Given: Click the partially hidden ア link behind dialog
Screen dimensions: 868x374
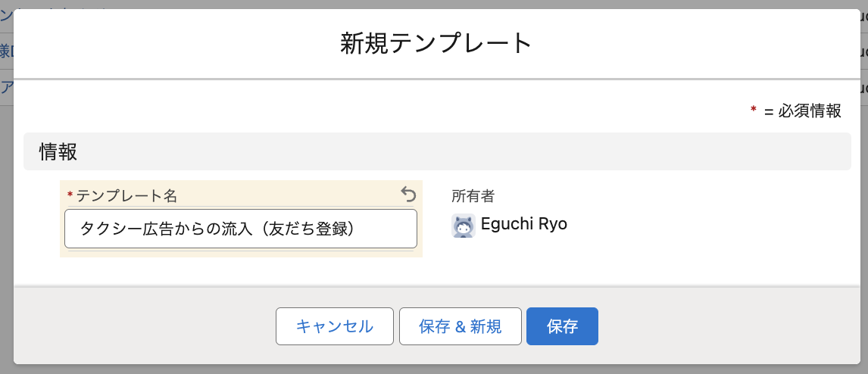Looking at the screenshot, I should (6, 87).
